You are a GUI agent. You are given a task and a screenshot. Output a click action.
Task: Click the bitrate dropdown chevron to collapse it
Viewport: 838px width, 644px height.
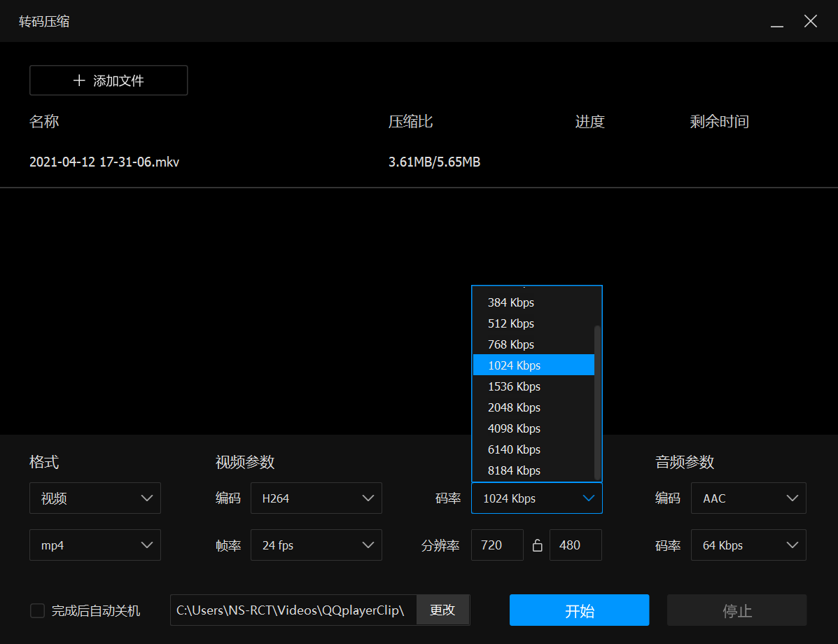tap(588, 498)
